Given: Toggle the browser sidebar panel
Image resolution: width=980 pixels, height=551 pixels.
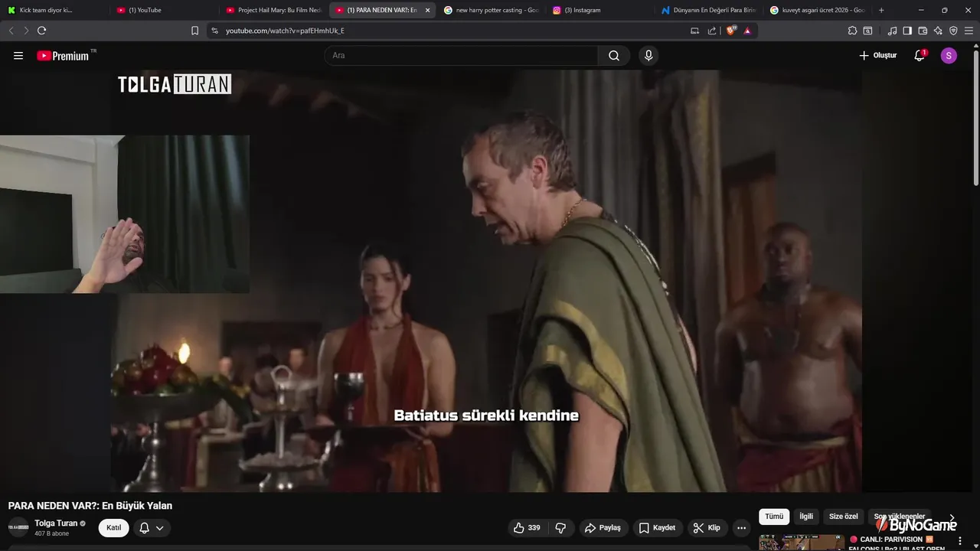Looking at the screenshot, I should click(x=907, y=31).
